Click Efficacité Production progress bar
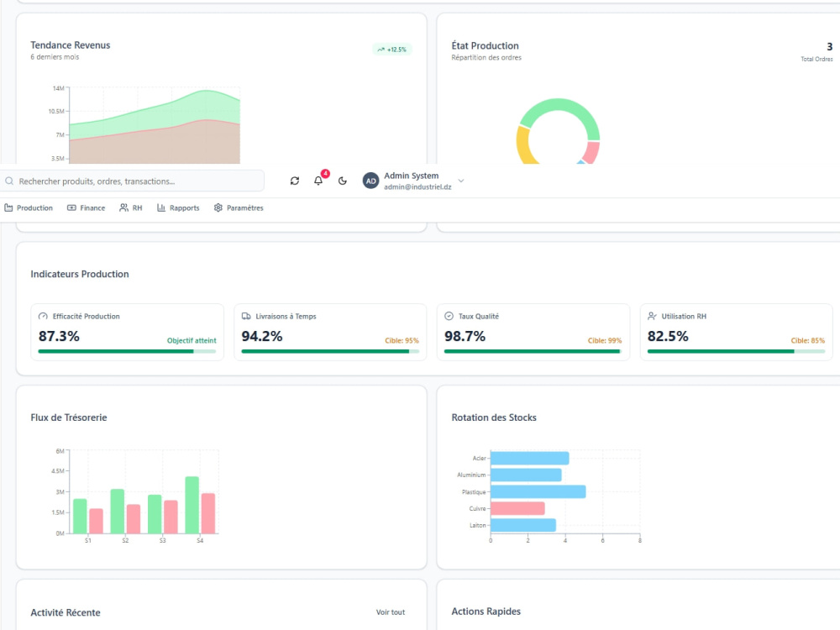Image resolution: width=840 pixels, height=630 pixels. 127,351
